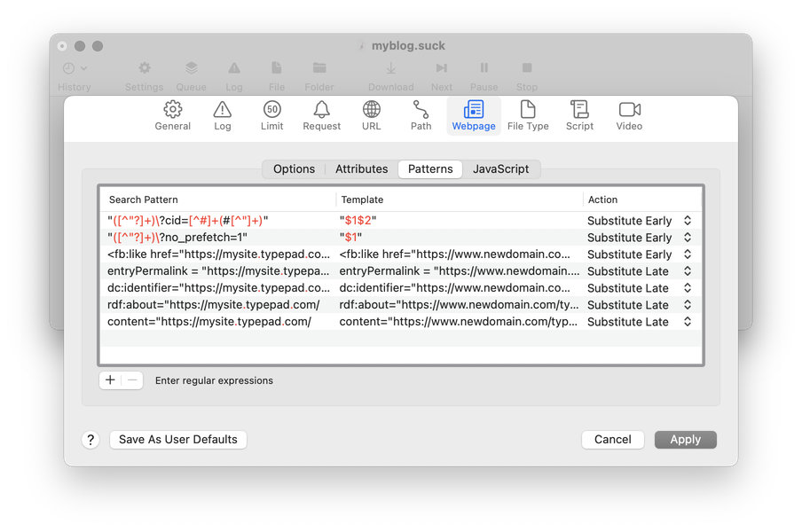Select the Log settings icon

click(x=222, y=115)
